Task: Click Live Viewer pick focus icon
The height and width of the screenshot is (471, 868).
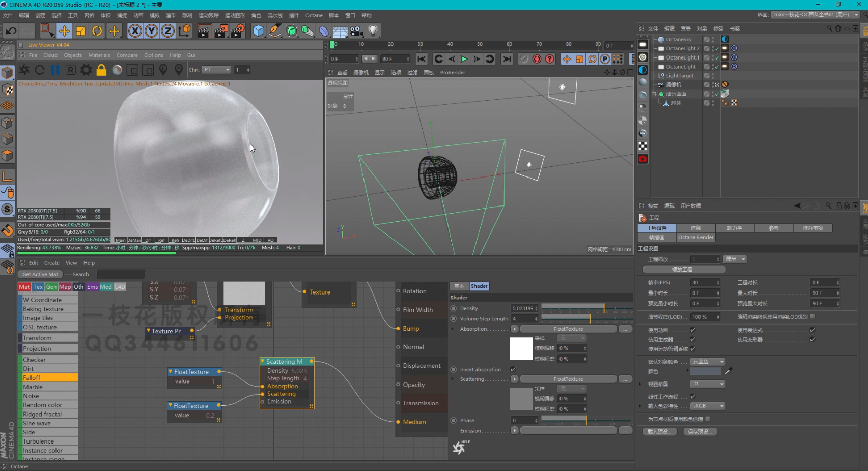Action: pyautogui.click(x=163, y=70)
